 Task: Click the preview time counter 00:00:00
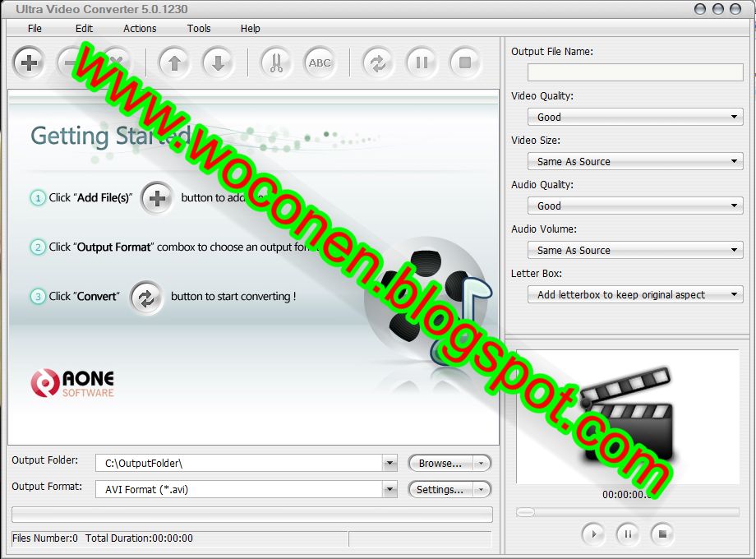pos(627,494)
